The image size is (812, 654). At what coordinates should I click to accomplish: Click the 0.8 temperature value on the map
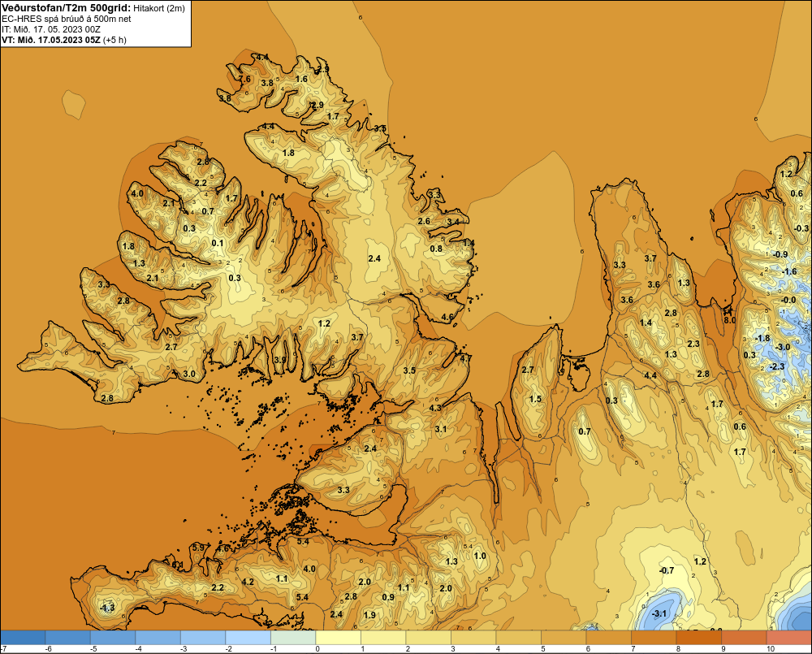click(x=437, y=249)
